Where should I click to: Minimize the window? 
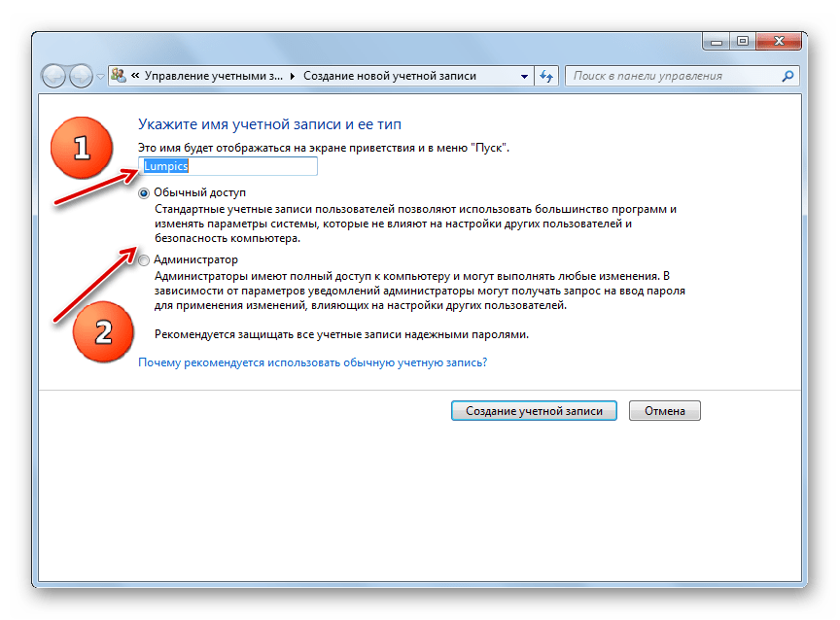coord(716,41)
